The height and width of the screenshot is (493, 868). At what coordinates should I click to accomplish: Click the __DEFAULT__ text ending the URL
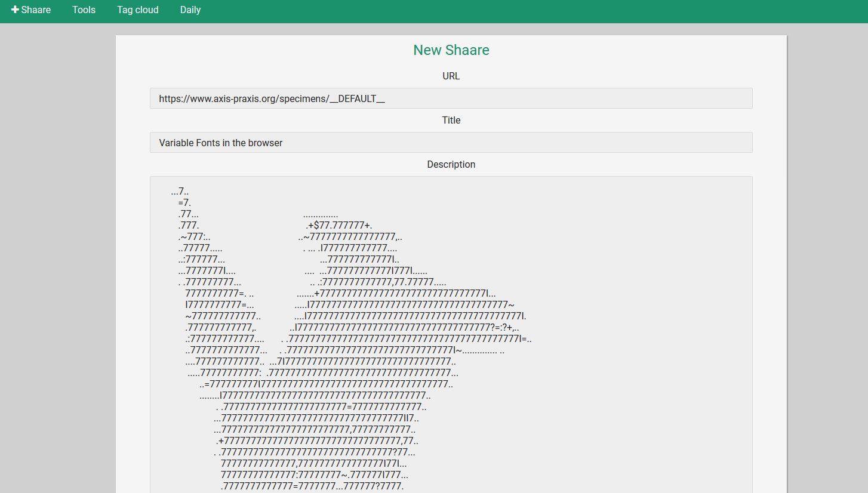coord(357,99)
